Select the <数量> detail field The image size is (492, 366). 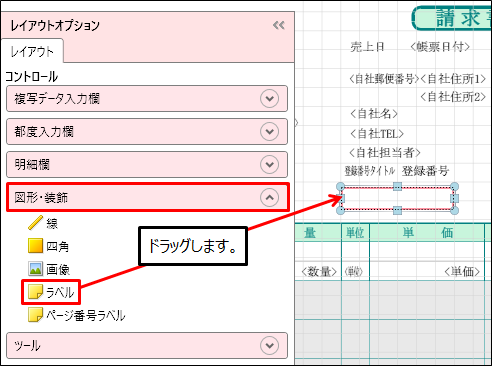tap(319, 272)
